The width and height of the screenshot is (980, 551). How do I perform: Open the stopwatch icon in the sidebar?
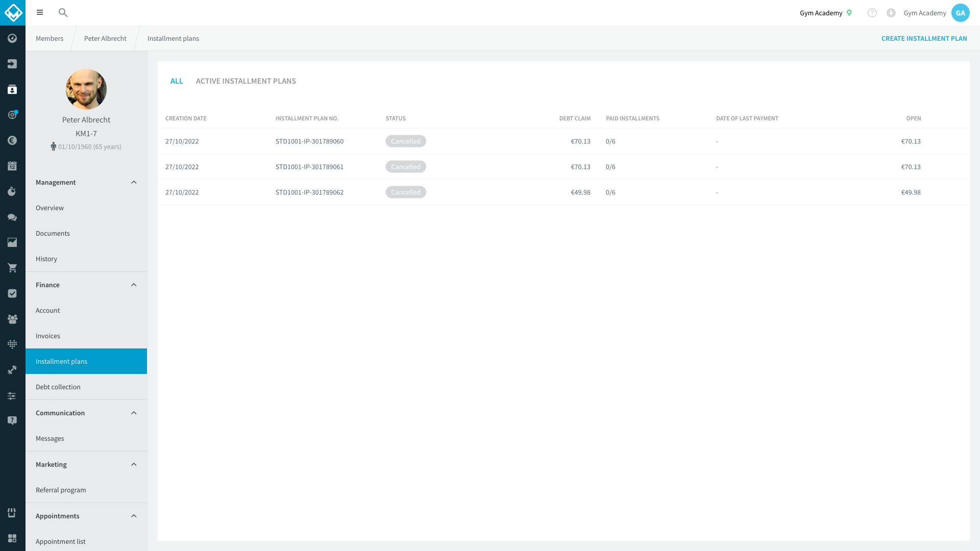click(x=12, y=191)
